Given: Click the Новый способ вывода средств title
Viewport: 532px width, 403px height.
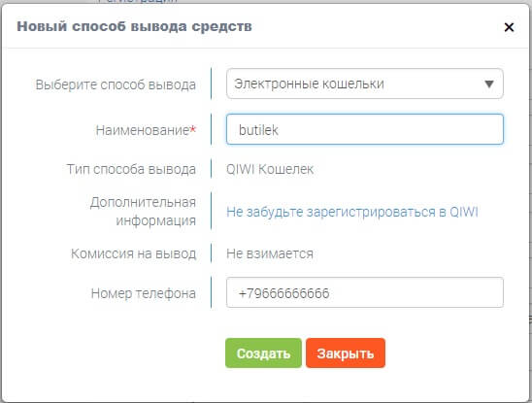Looking at the screenshot, I should point(134,26).
